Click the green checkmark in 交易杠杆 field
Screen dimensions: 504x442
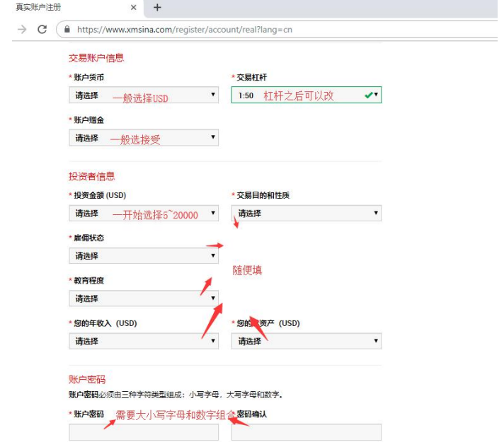coord(368,95)
